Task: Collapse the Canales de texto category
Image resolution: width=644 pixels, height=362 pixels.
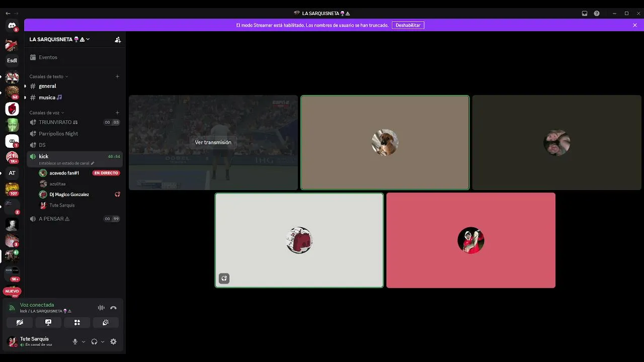Action: (49, 76)
